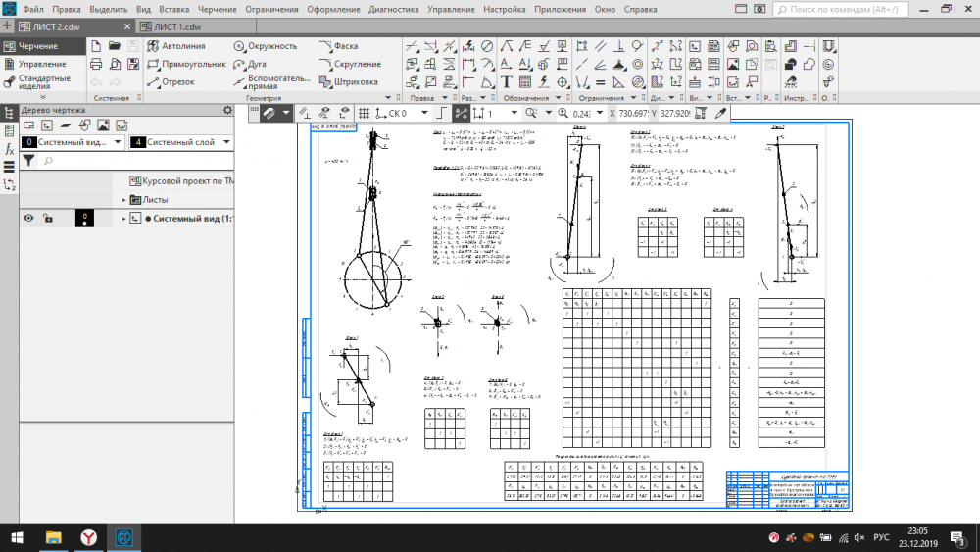The height and width of the screenshot is (552, 980).
Task: Toggle visibility eye of Системный вид
Action: coord(29,219)
